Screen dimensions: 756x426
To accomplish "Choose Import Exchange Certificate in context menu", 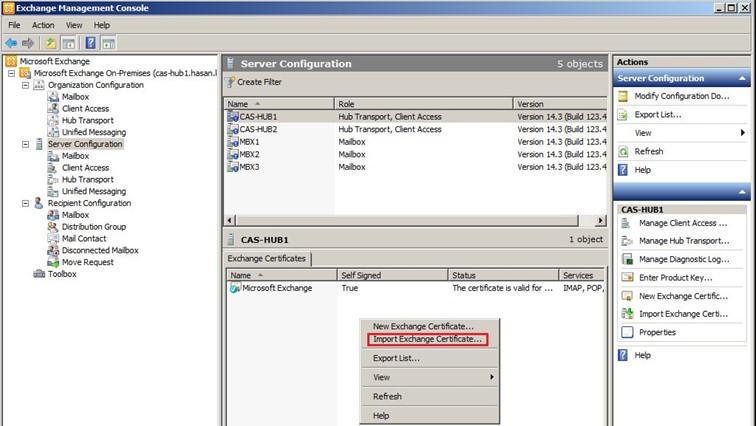I will [x=428, y=339].
